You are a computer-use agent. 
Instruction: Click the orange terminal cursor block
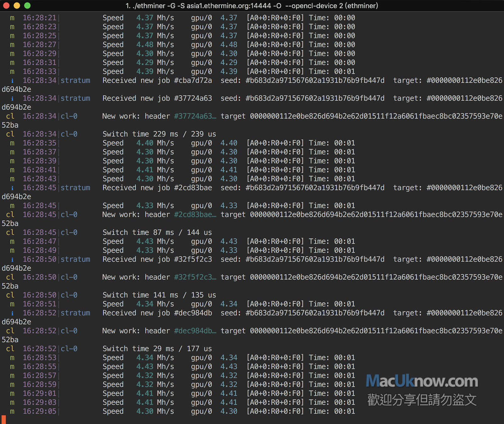point(4,419)
